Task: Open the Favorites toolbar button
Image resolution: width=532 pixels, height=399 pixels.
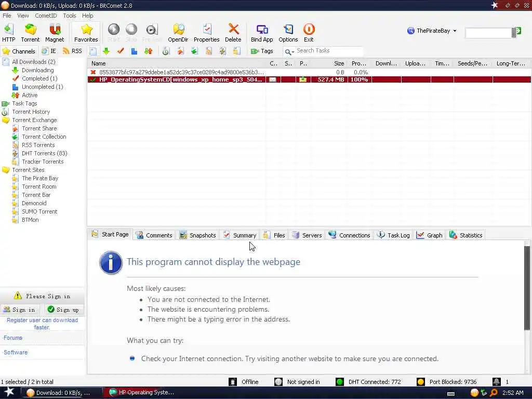Action: coord(86,33)
